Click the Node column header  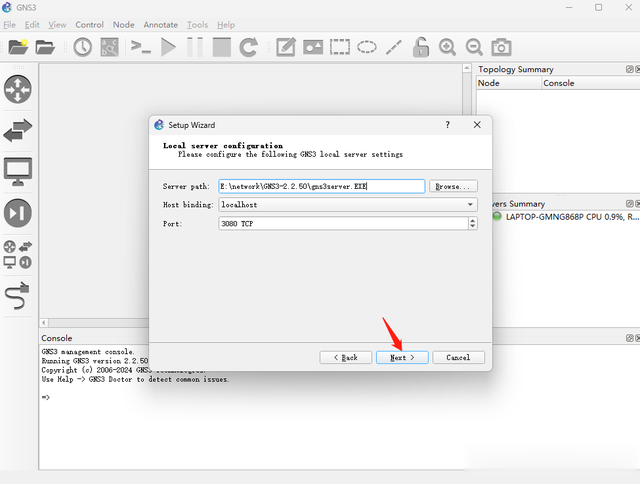[509, 83]
